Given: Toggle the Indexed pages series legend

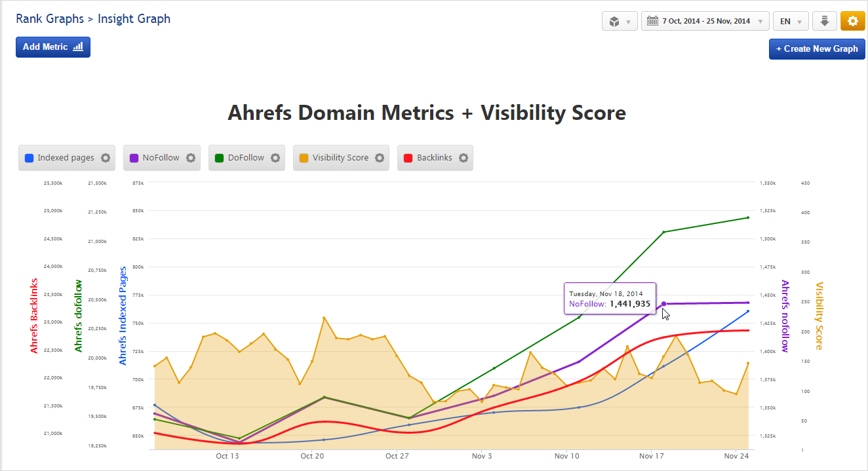Looking at the screenshot, I should (x=67, y=158).
